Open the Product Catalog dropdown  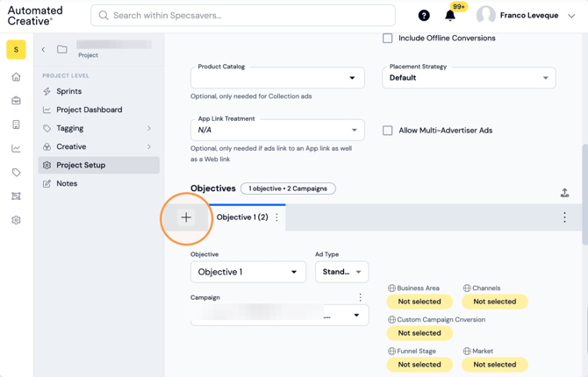coord(277,78)
